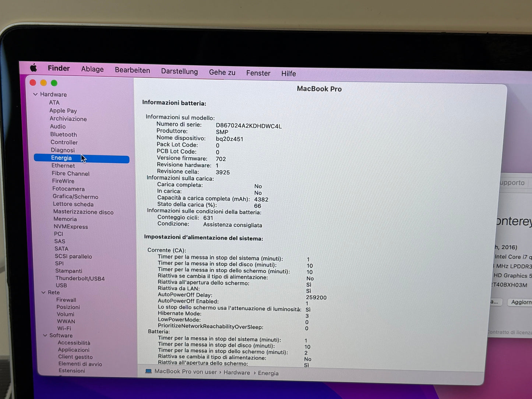The width and height of the screenshot is (532, 399).
Task: Select Estensioni under Software
Action: [x=72, y=371]
